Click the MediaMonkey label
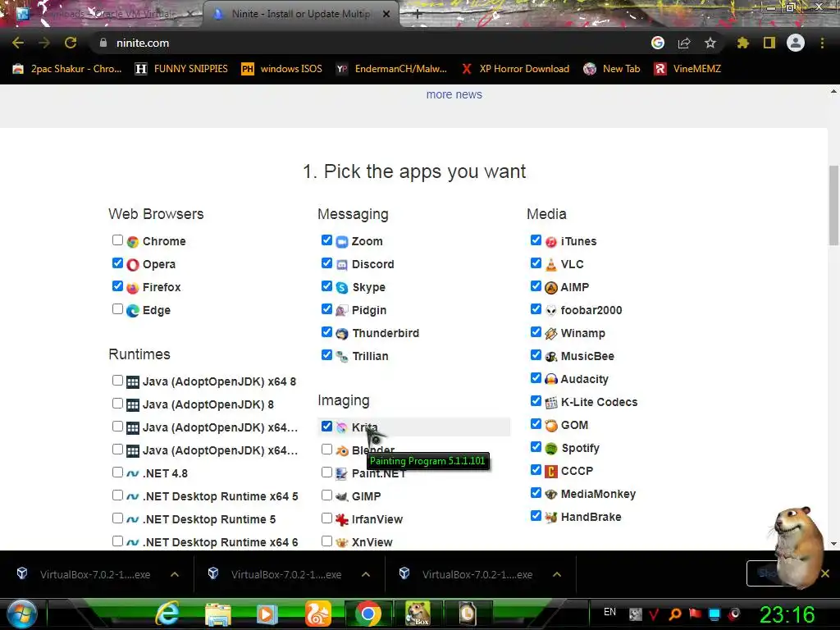The image size is (840, 630). click(598, 494)
